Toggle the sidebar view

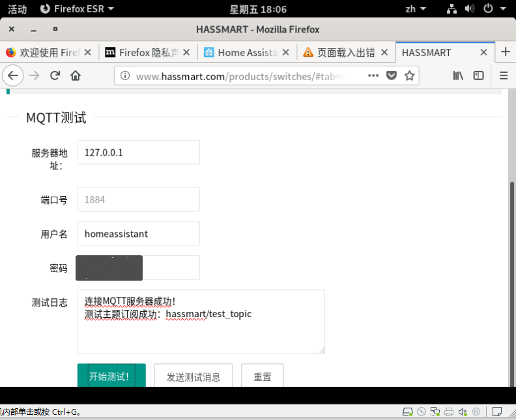[478, 76]
